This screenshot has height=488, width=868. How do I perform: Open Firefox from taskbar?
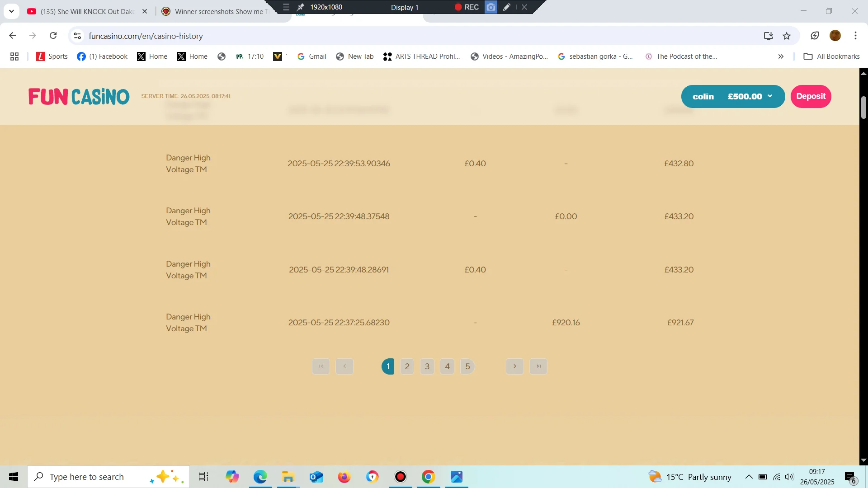[344, 477]
